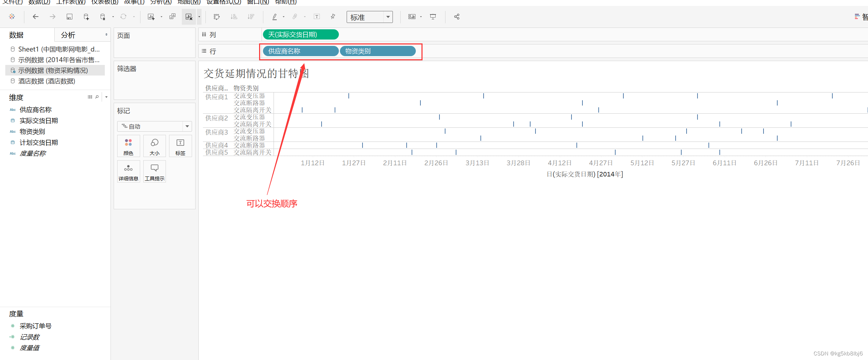Select the 度量名称 dimension field

point(33,154)
